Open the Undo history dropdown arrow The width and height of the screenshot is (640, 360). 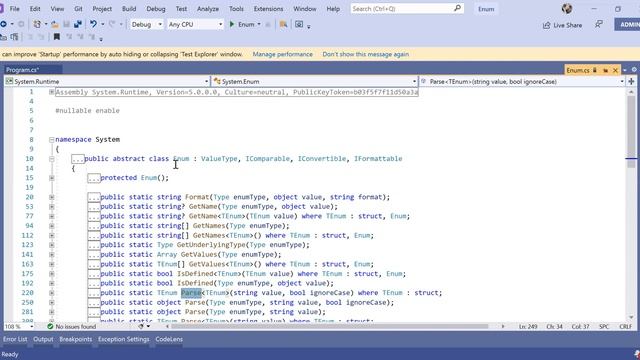[102, 24]
